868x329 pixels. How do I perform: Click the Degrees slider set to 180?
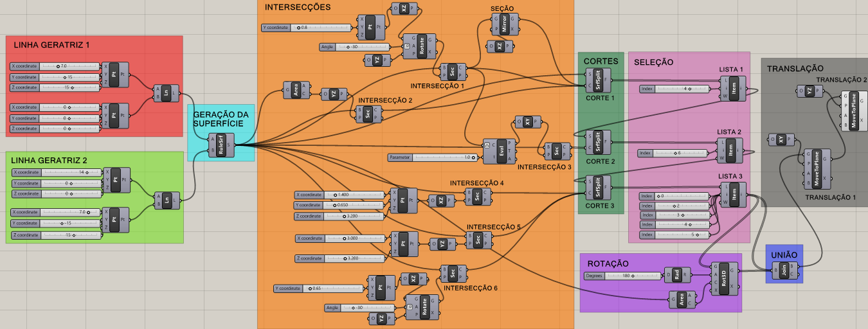622,276
